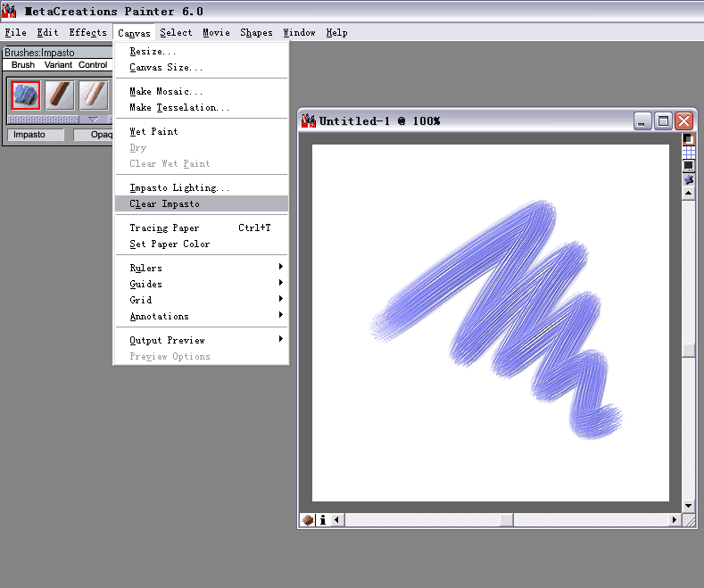
Task: Click Wet Paint menu item
Action: coord(201,131)
